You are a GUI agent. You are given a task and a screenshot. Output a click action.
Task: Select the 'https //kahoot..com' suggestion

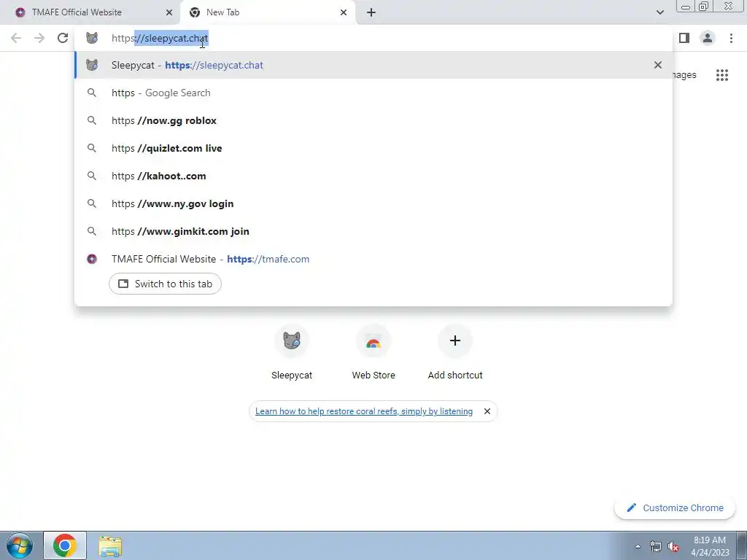tap(373, 176)
